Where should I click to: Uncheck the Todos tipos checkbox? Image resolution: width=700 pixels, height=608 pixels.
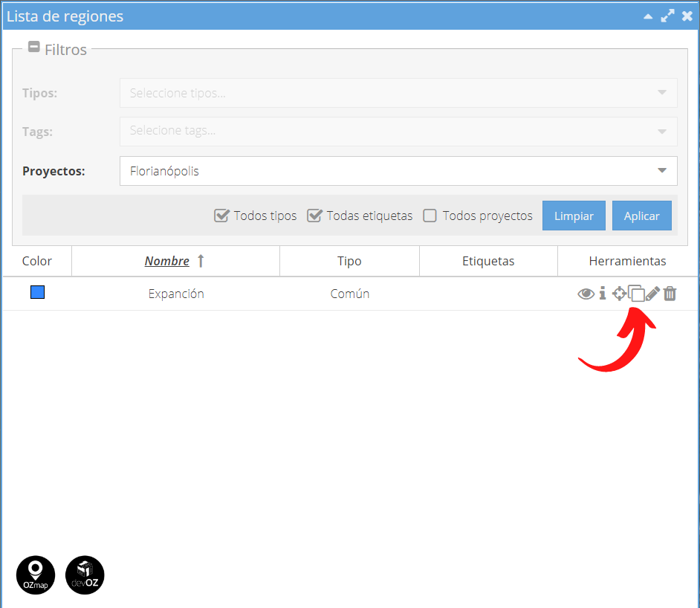[221, 216]
